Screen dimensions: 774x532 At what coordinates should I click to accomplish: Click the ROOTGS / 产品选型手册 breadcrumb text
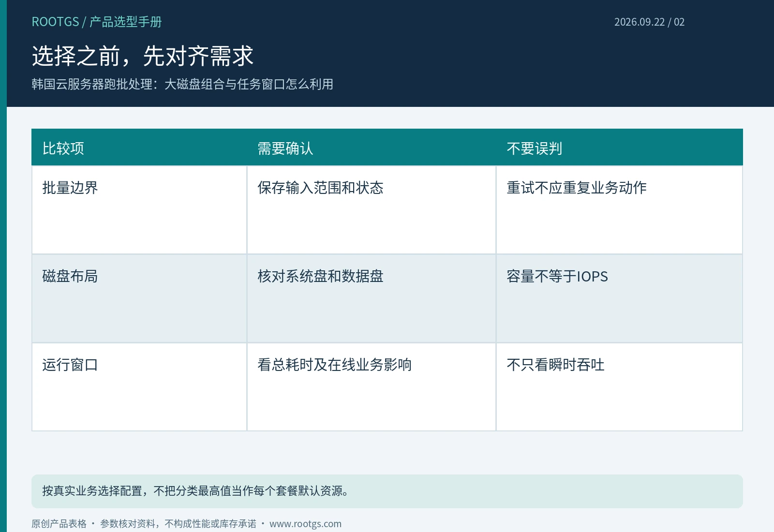pos(97,22)
